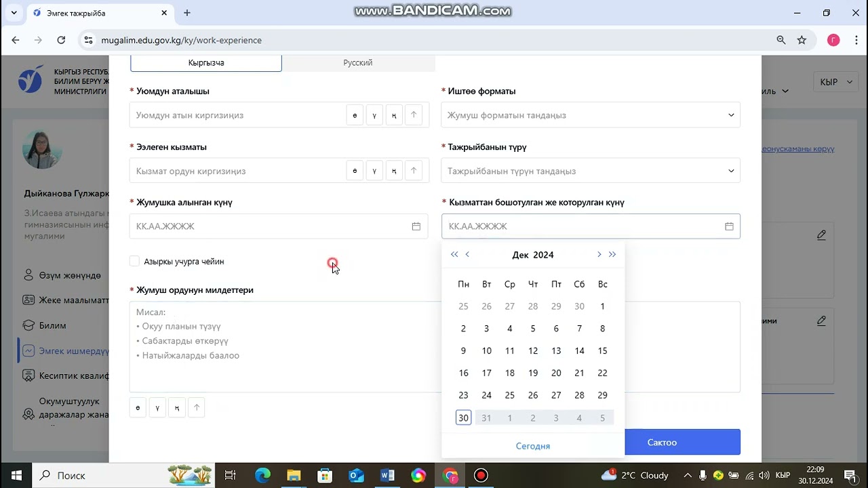Screen dimensions: 868x488
Task: Open 'Иштөө форматы' dropdown
Action: 591,115
